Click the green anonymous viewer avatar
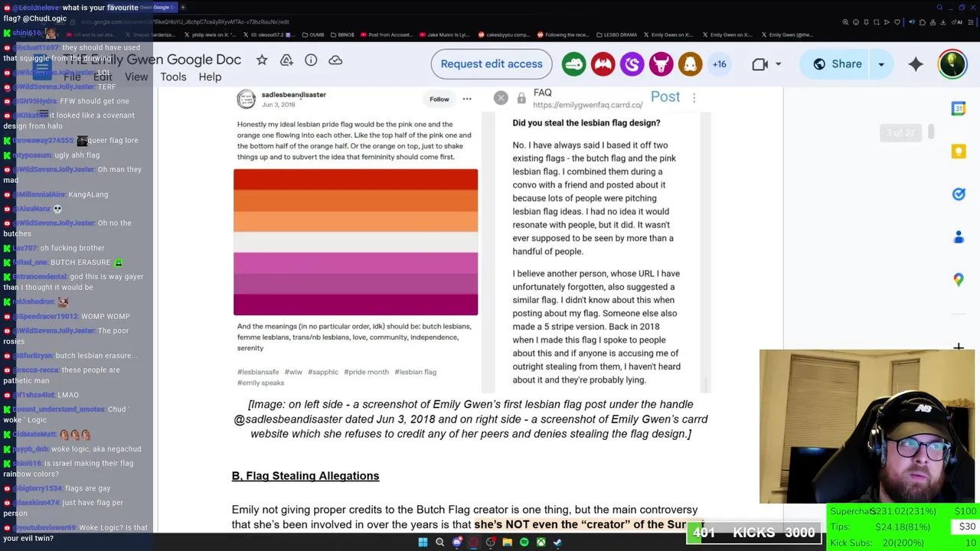Image resolution: width=980 pixels, height=551 pixels. 574,64
